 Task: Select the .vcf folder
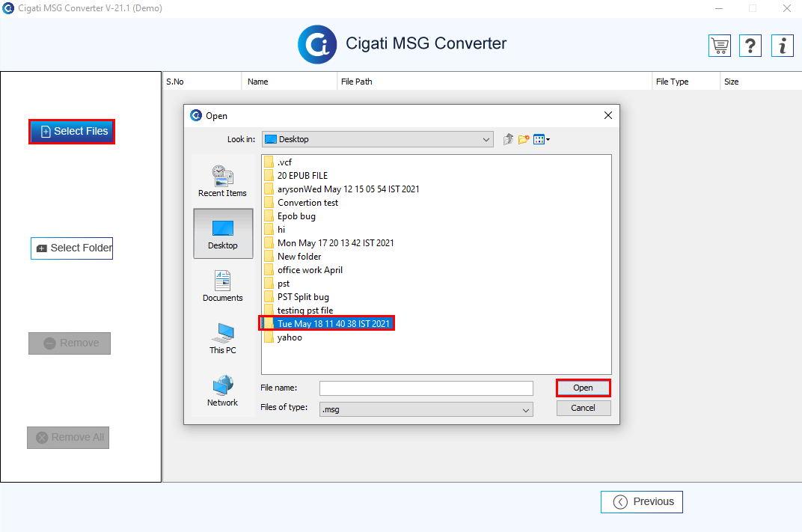pos(278,162)
